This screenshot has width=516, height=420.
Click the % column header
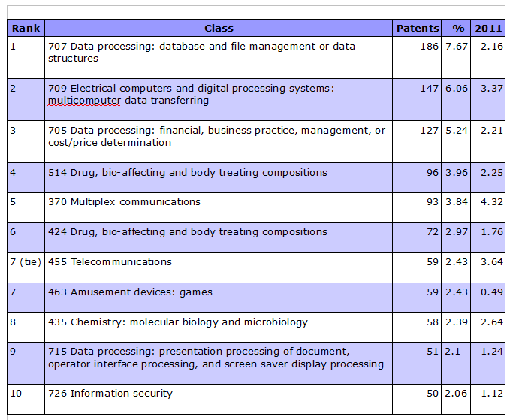pyautogui.click(x=457, y=28)
